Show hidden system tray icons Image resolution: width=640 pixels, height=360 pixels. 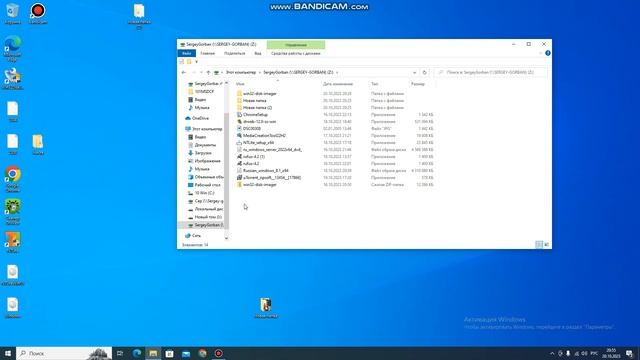tap(552, 353)
